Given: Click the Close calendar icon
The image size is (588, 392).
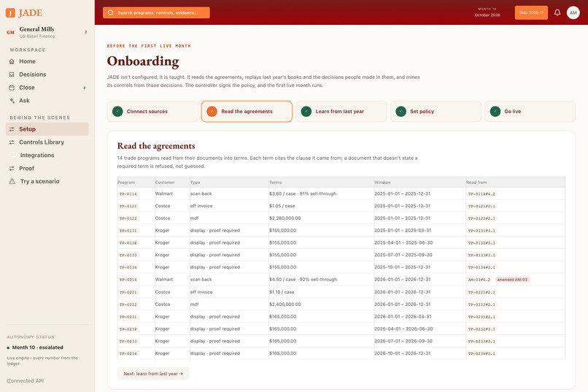Looking at the screenshot, I should pyautogui.click(x=12, y=88).
